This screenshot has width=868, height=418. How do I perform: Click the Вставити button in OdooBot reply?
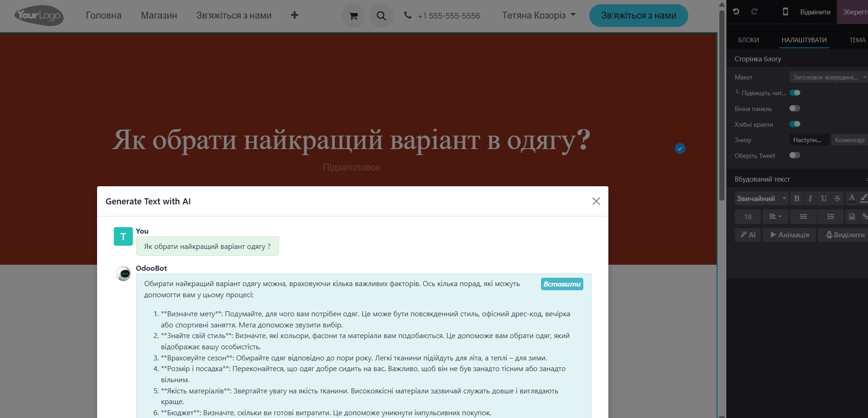coord(562,284)
